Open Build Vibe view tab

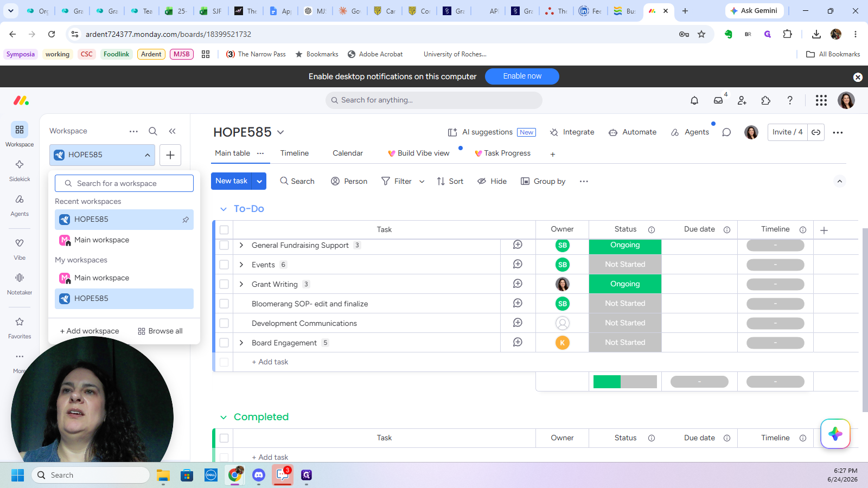(x=419, y=153)
